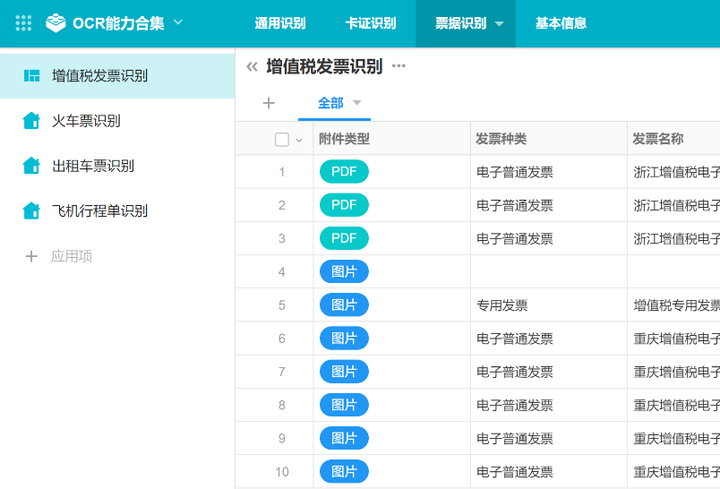Add a new view with plus icon
Viewport: 720px width, 489px height.
click(x=268, y=103)
